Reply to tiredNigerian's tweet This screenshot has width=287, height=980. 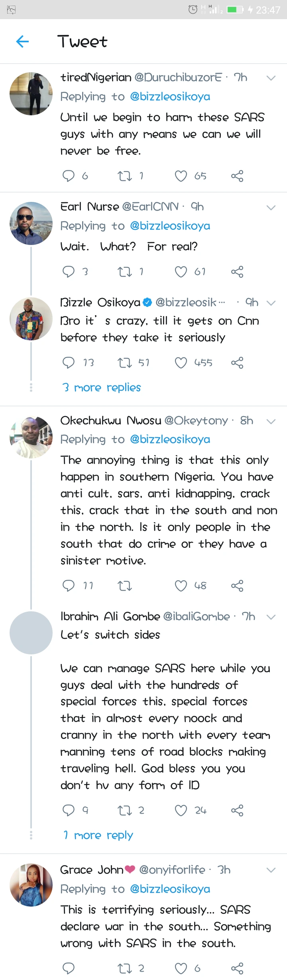pos(69,176)
